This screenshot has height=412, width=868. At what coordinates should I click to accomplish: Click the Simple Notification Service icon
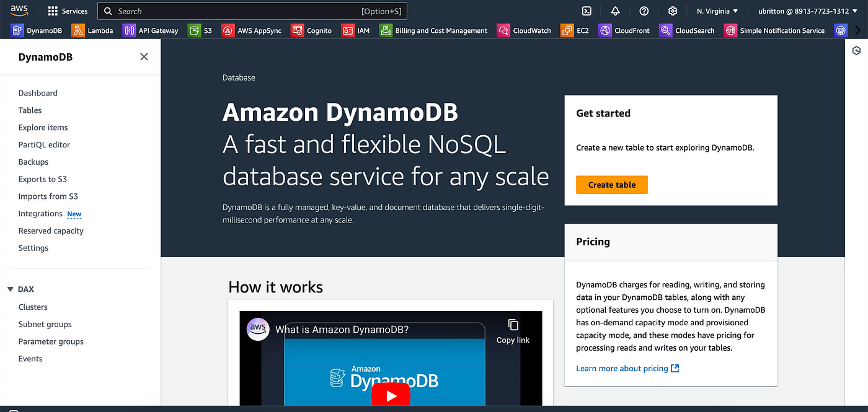pyautogui.click(x=731, y=30)
